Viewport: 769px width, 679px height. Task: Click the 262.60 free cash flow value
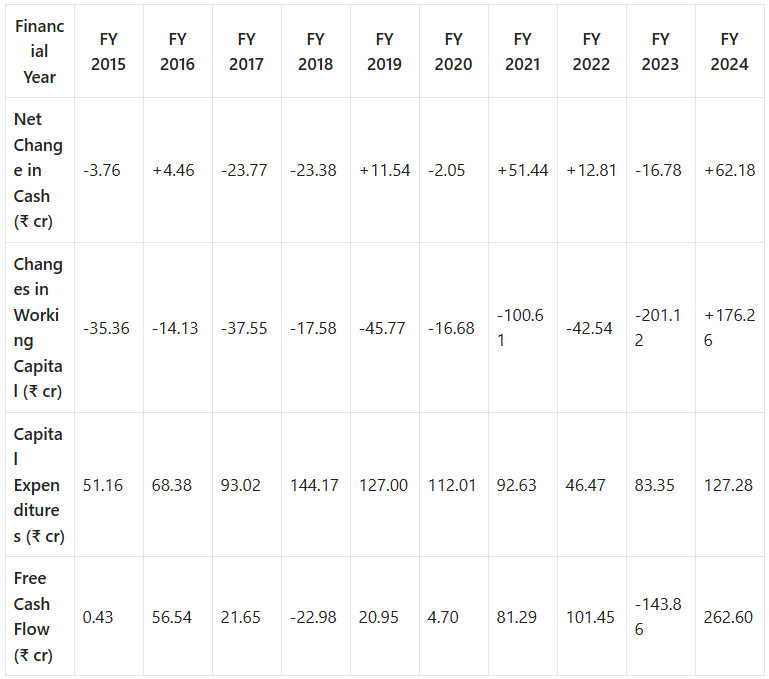point(728,617)
